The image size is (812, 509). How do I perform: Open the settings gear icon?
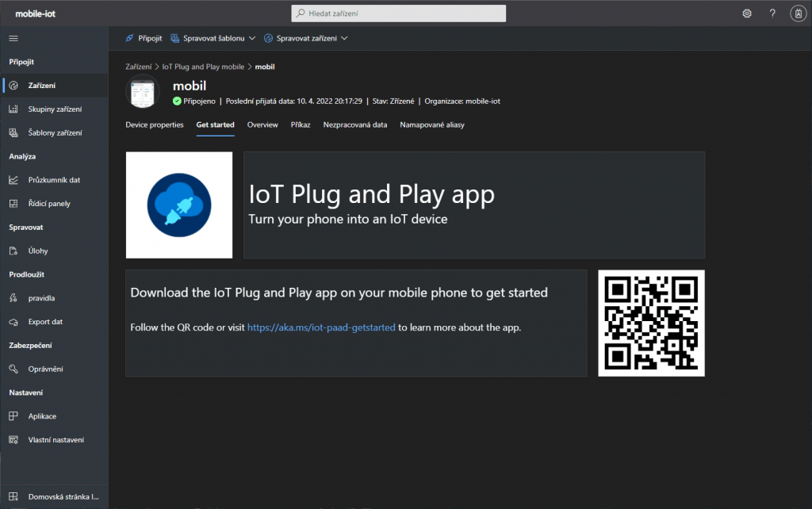(746, 13)
